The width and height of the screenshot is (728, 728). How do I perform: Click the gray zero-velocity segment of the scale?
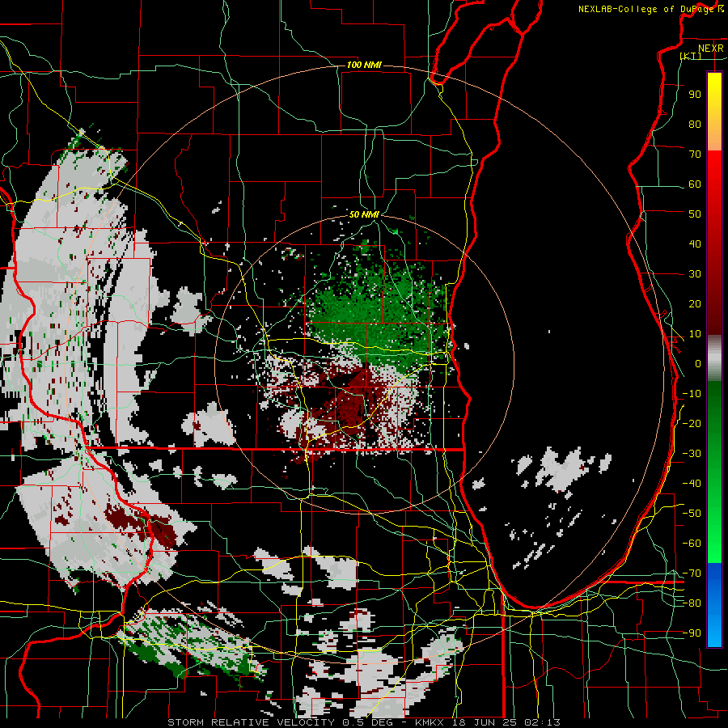pos(714,358)
